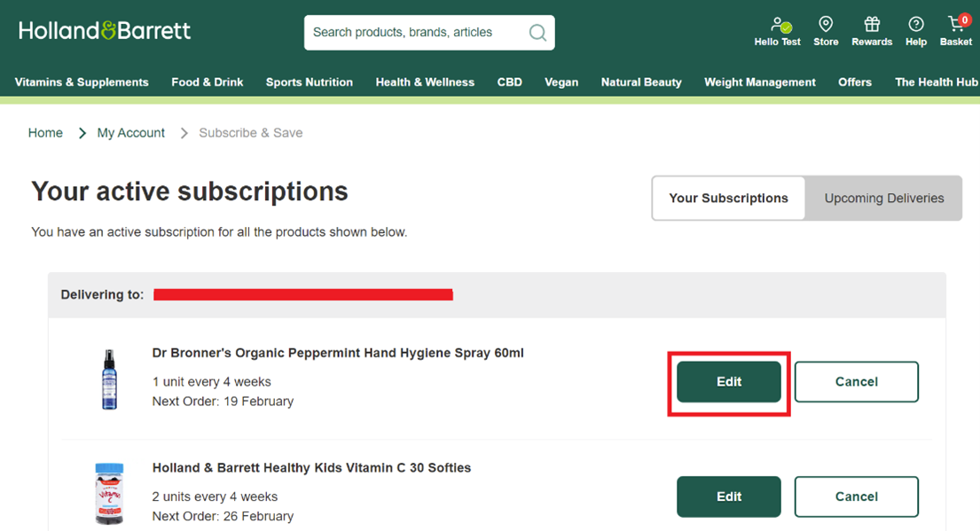Edit the Dr Bronner's spray subscription
Viewport: 980px width, 531px height.
click(728, 382)
